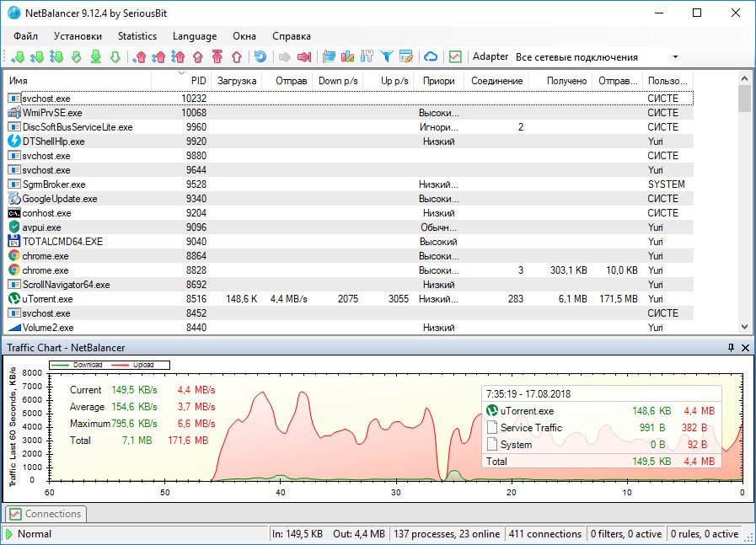This screenshot has width=756, height=545.
Task: Sort by the Загрузка column header
Action: [236, 81]
